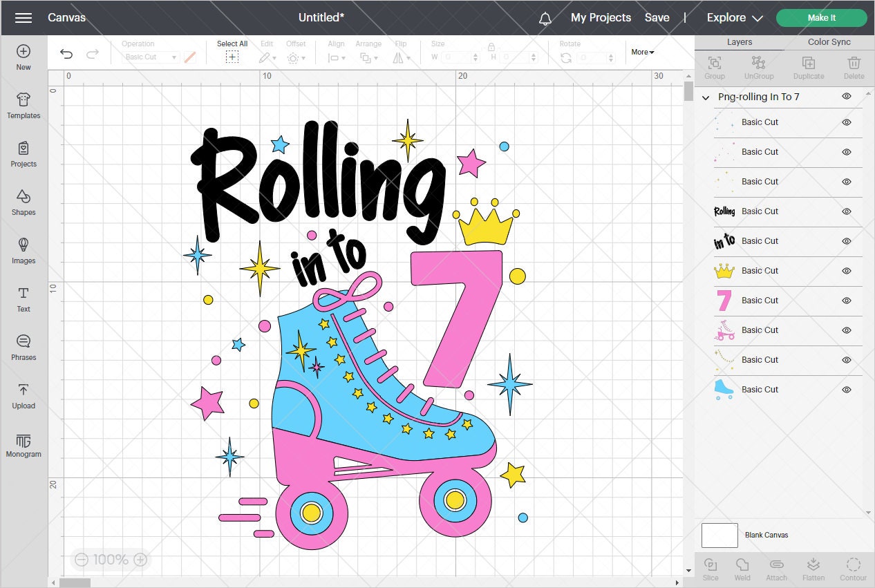This screenshot has height=588, width=875.
Task: Toggle visibility of the crown Basic Cut layer
Action: 846,271
